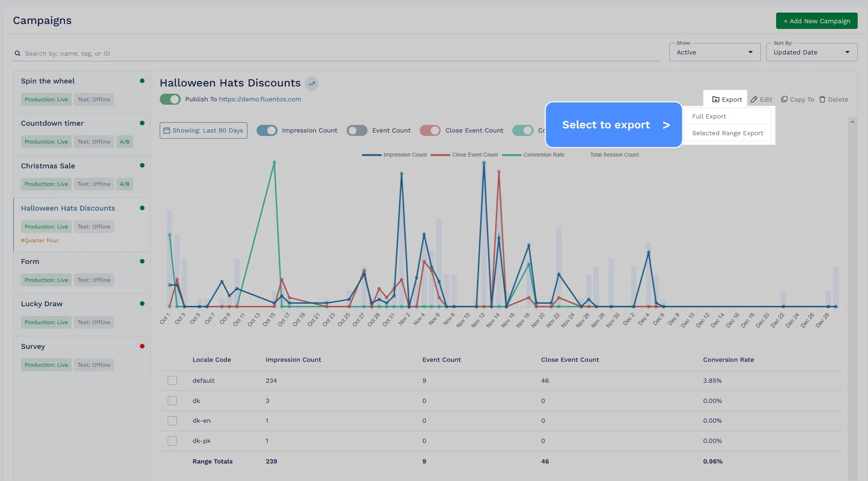
Task: Select Full Export from the export menu
Action: [x=709, y=117]
